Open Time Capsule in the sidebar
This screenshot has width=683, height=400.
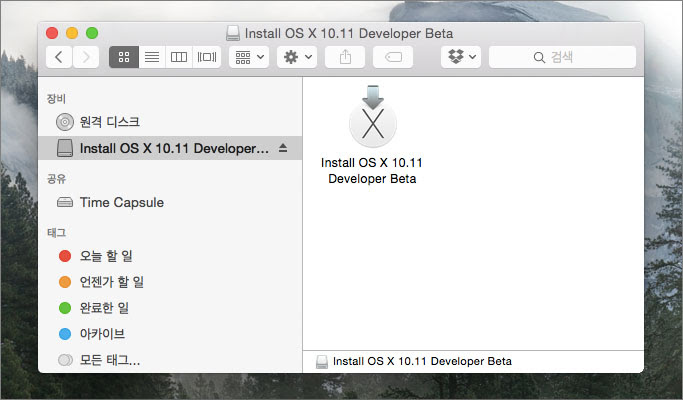(170, 202)
